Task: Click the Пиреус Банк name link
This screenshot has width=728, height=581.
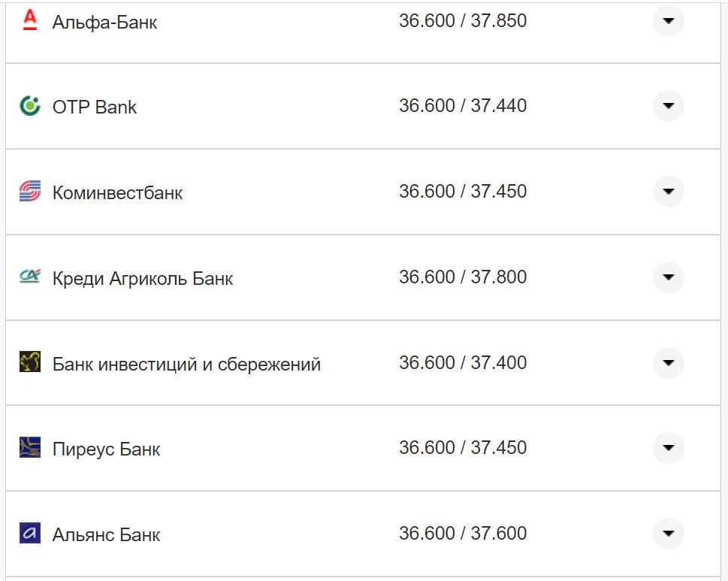Action: [106, 449]
